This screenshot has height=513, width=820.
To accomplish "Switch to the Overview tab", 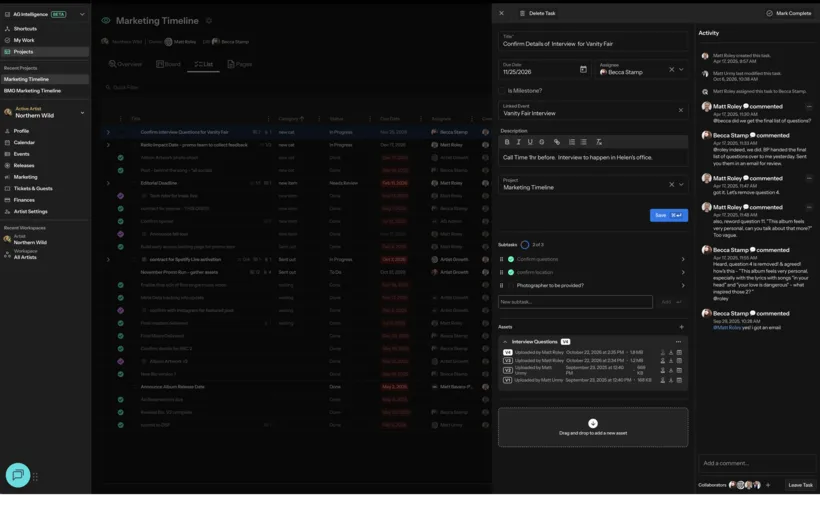I will (x=125, y=64).
